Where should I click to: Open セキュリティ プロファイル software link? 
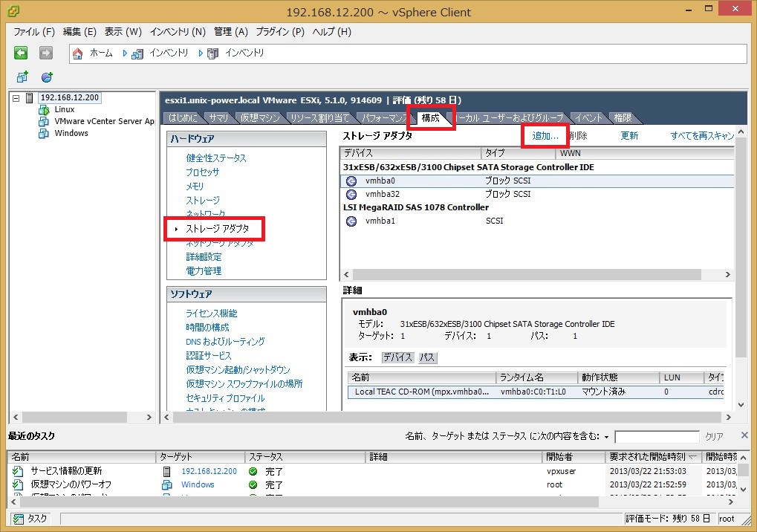(x=225, y=398)
